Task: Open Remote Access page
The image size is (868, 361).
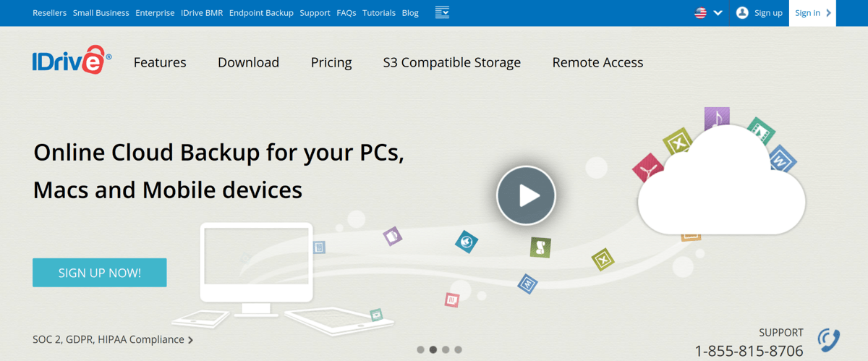Action: tap(597, 62)
